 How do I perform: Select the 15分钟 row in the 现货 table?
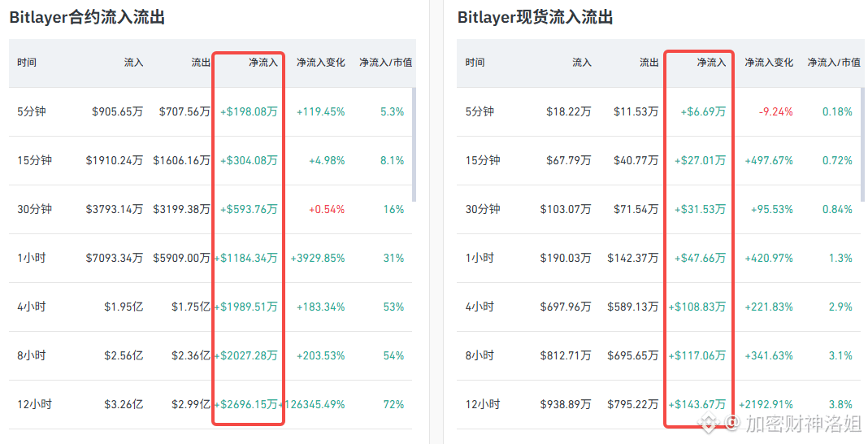coord(659,160)
